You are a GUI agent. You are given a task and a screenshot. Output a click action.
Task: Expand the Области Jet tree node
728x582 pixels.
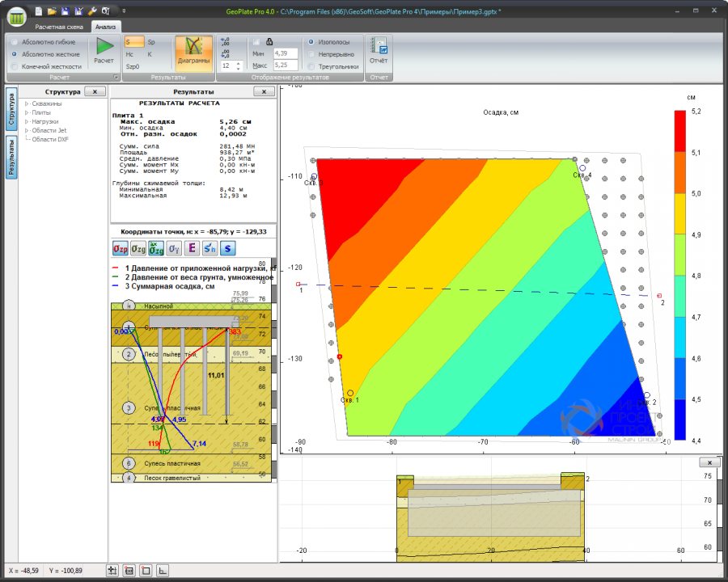(27, 130)
